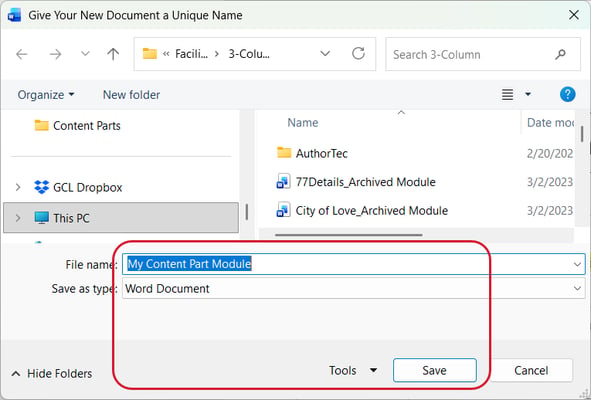Click the Save button
The width and height of the screenshot is (591, 400).
(x=435, y=370)
